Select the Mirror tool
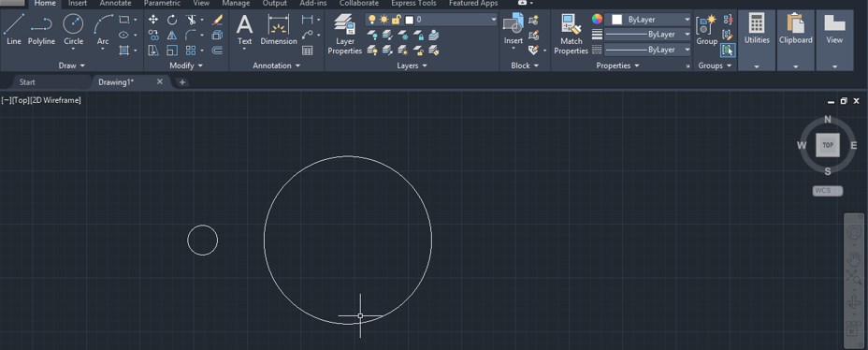Screen dimensions: 868x350 172,35
